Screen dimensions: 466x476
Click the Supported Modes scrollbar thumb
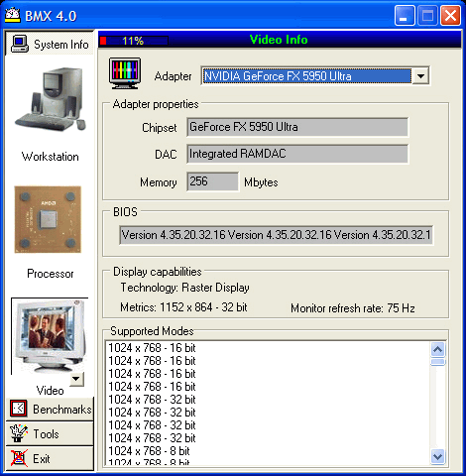pos(438,362)
